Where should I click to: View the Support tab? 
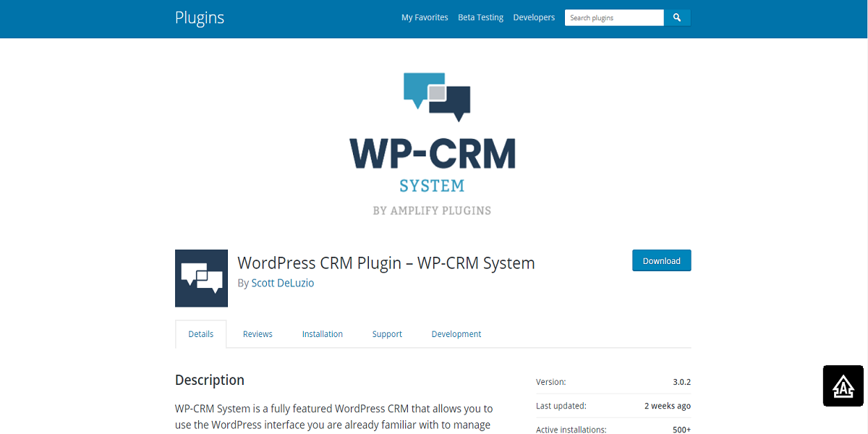pyautogui.click(x=387, y=334)
